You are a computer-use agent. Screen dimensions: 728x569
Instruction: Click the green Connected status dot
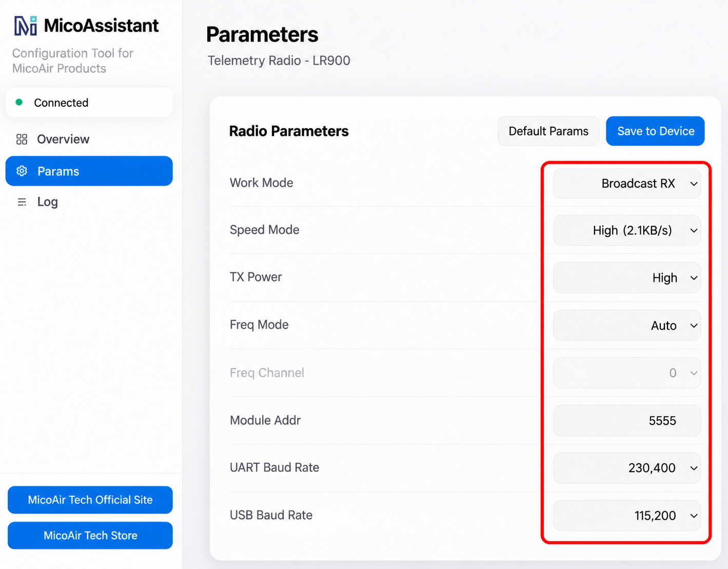tap(19, 102)
